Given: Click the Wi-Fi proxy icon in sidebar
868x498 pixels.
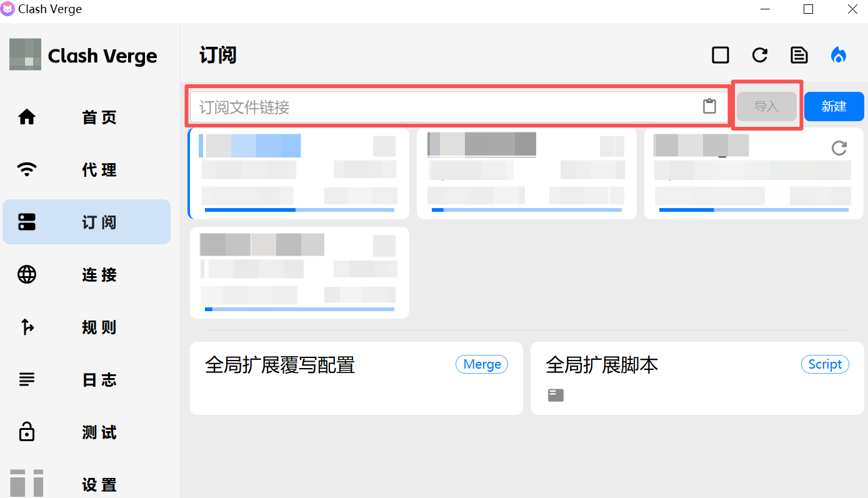Looking at the screenshot, I should [27, 169].
